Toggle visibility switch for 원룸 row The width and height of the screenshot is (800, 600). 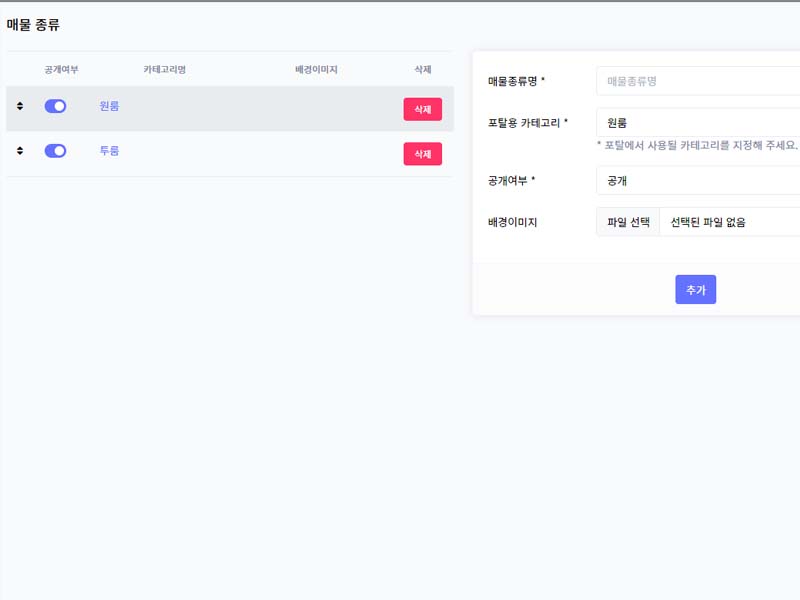(x=55, y=106)
